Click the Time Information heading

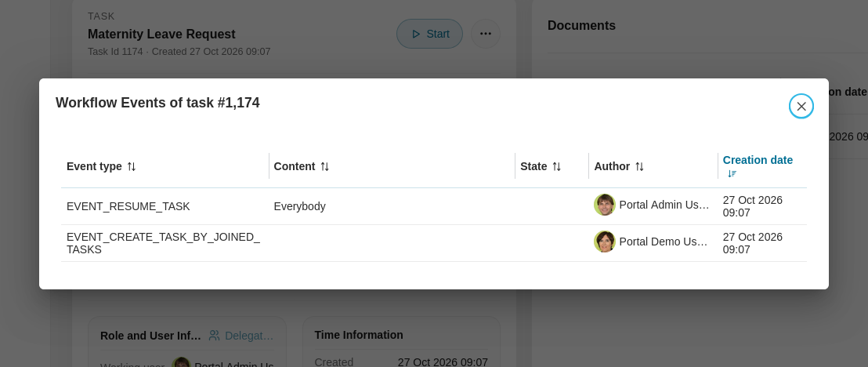click(x=359, y=335)
